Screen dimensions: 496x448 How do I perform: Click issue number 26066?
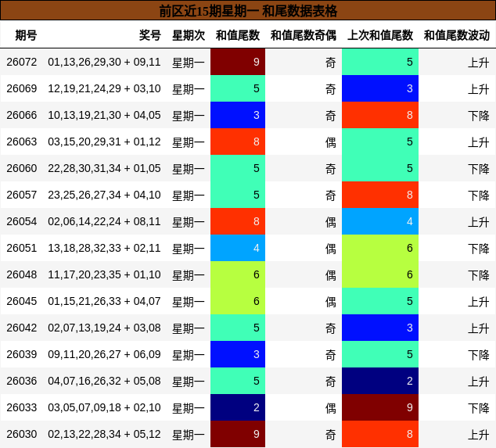[x=22, y=115]
